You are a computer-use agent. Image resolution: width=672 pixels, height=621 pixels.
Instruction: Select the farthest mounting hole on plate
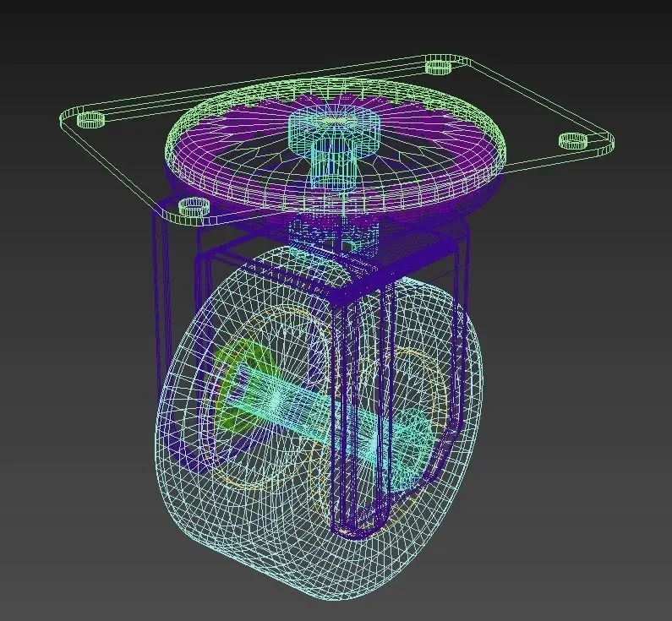(x=439, y=67)
